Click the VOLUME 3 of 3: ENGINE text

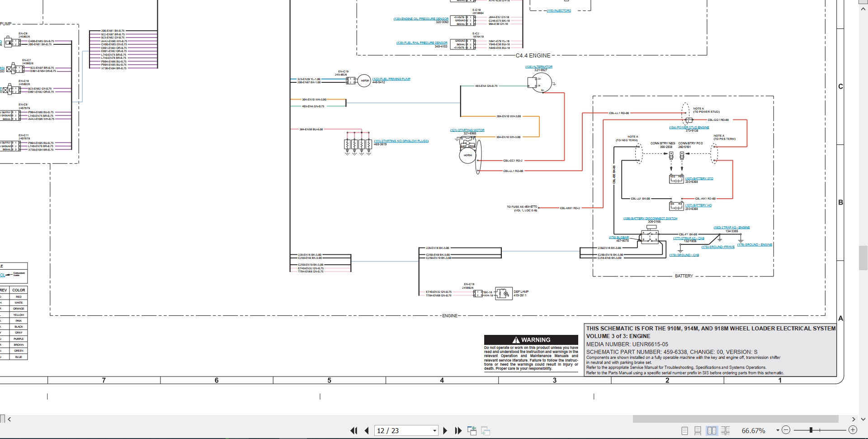pos(618,336)
